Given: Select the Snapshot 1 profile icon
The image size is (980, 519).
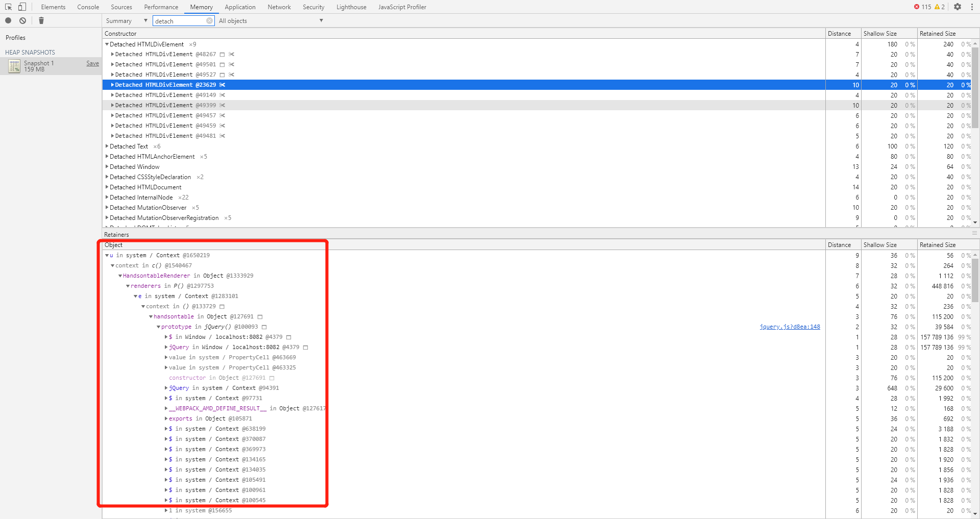Looking at the screenshot, I should coord(14,66).
